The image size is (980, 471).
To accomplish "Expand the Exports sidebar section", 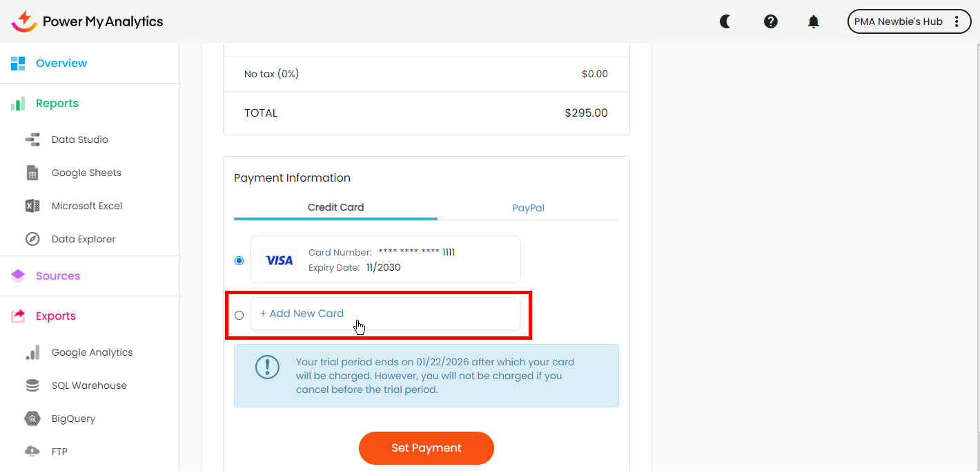I will pyautogui.click(x=56, y=316).
